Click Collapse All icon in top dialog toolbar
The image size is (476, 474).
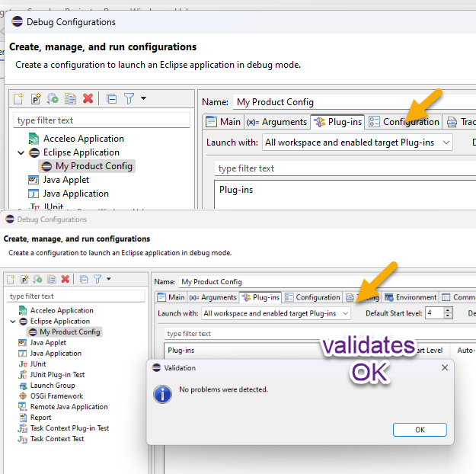coord(111,99)
